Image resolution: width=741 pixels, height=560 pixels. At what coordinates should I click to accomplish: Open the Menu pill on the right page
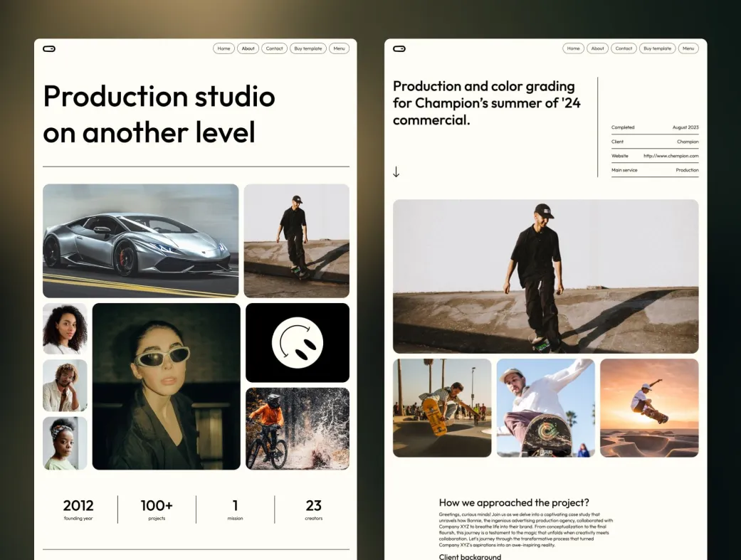(x=688, y=48)
